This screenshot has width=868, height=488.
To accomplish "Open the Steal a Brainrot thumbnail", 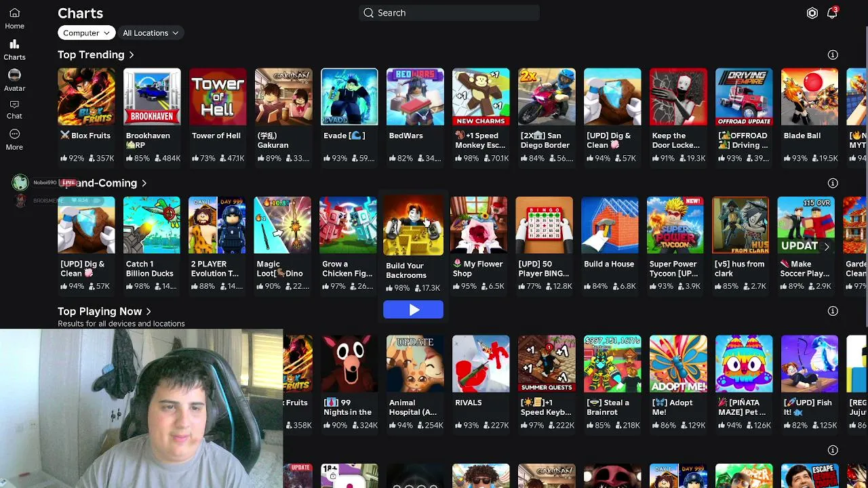I will (612, 364).
